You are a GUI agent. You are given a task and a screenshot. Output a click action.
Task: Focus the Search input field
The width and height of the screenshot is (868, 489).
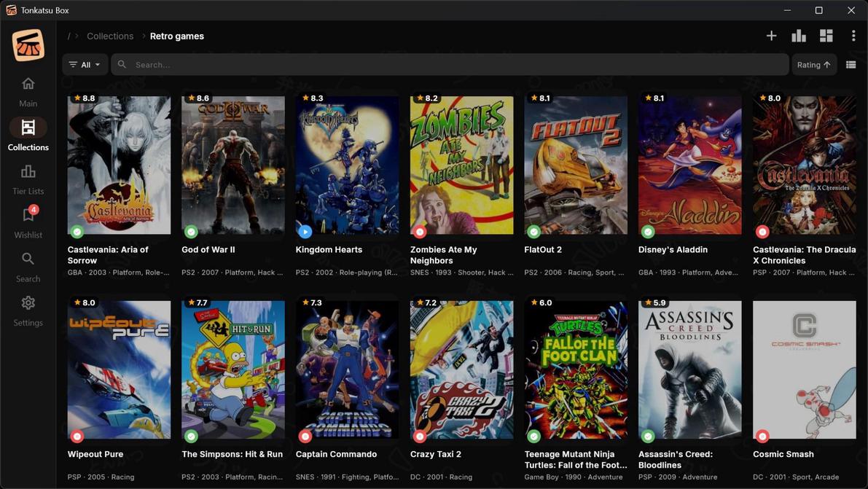coord(452,65)
